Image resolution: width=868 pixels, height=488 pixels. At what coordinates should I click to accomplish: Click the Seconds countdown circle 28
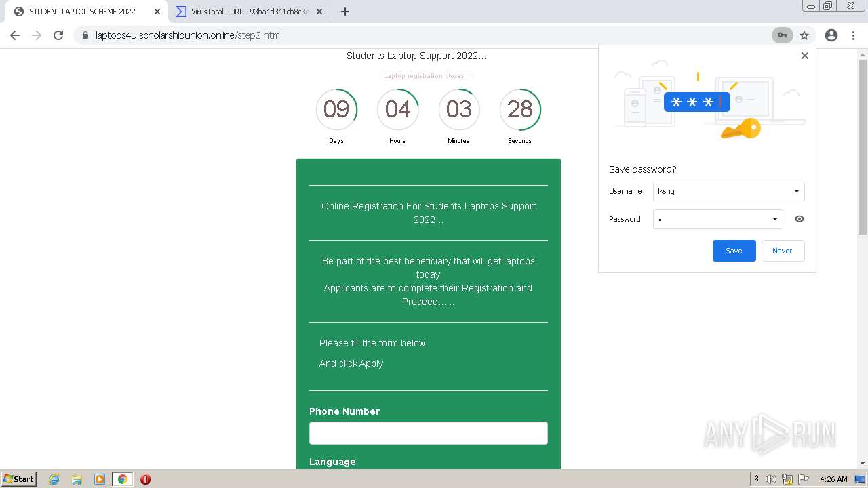[520, 109]
